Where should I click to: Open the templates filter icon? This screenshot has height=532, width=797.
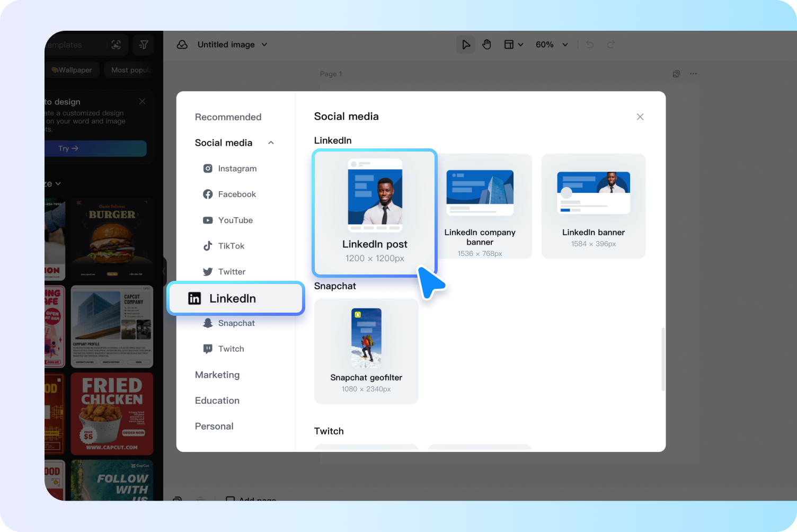(x=143, y=45)
